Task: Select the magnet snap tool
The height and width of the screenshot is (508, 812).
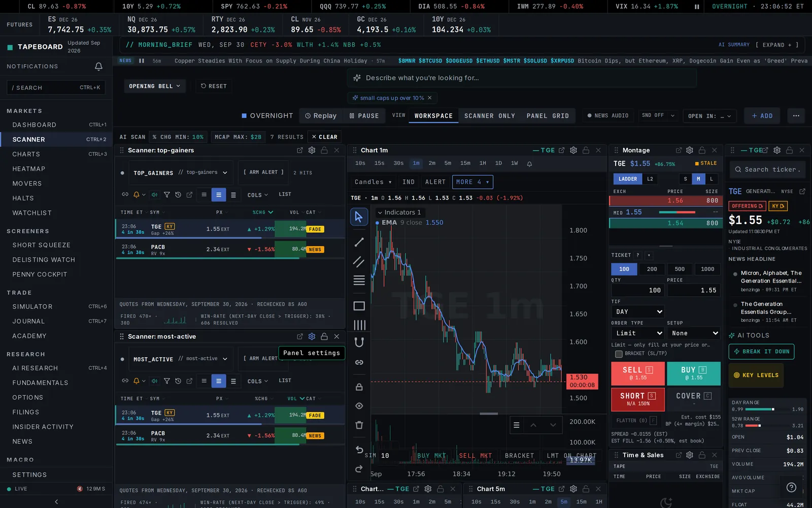Action: (359, 342)
